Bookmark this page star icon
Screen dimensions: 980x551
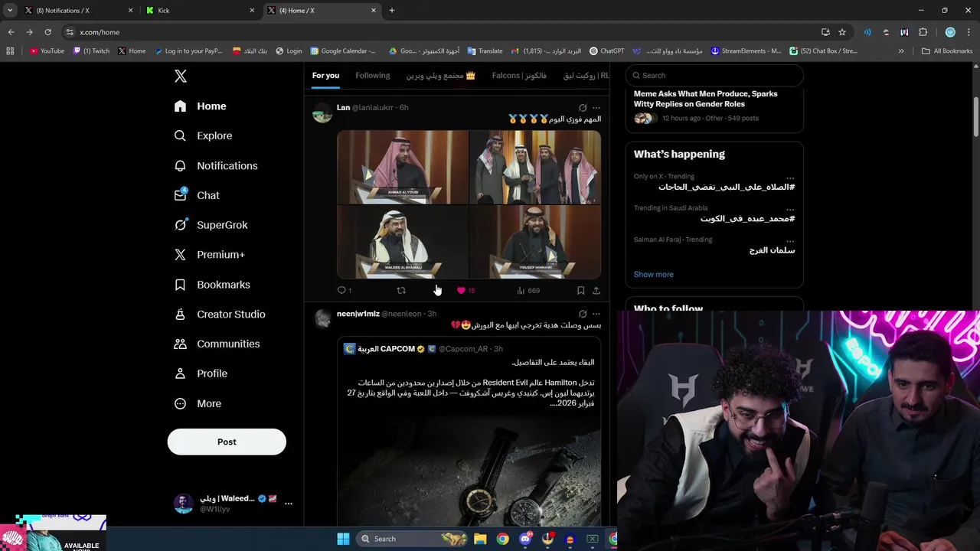(x=842, y=32)
